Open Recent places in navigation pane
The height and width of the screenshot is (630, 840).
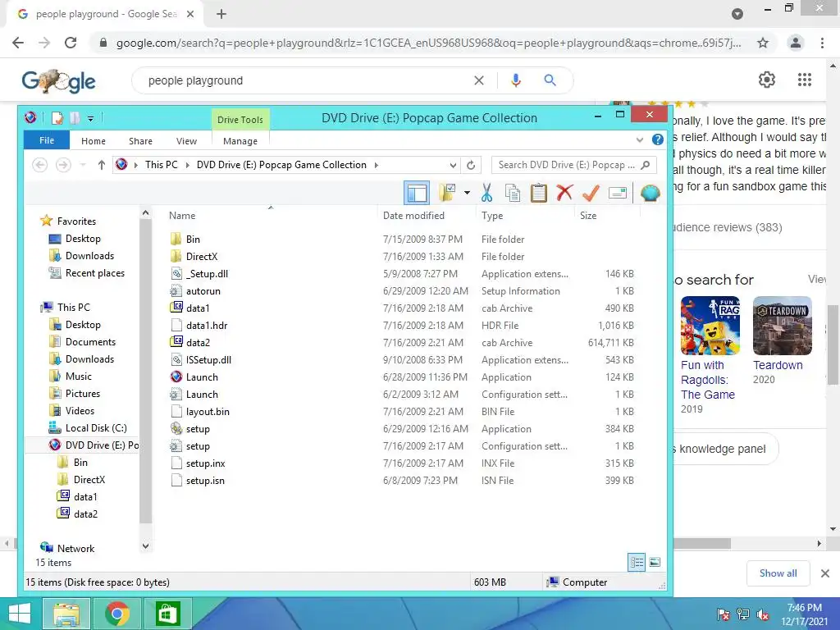coord(95,273)
